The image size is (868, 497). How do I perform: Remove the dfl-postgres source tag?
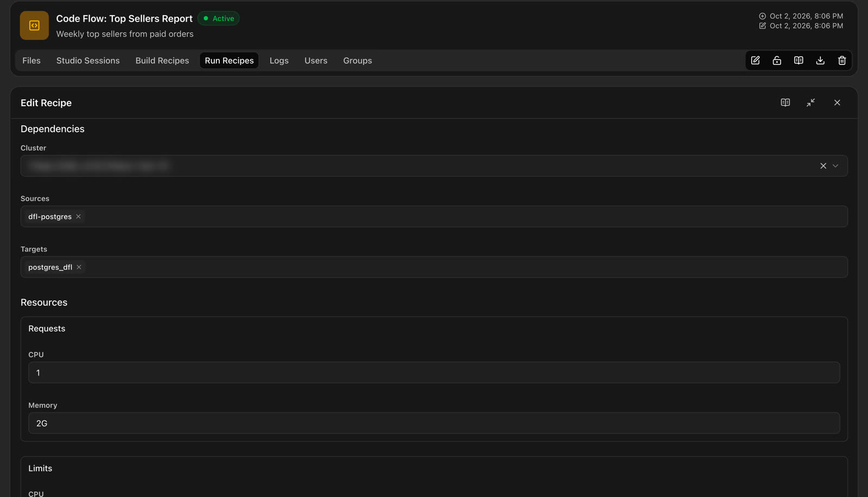78,216
